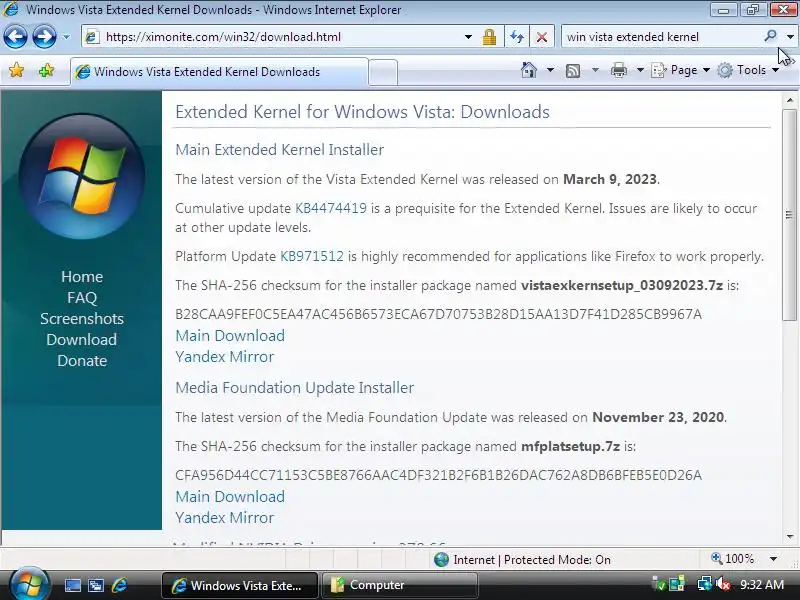Click the scrollbar down arrow
Screen dimensions: 800x600
[790, 536]
